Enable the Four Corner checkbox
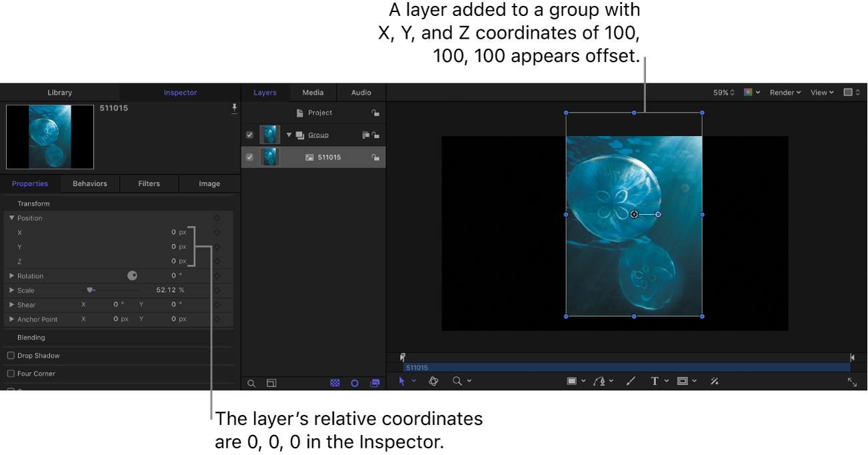The width and height of the screenshot is (868, 455). click(11, 374)
